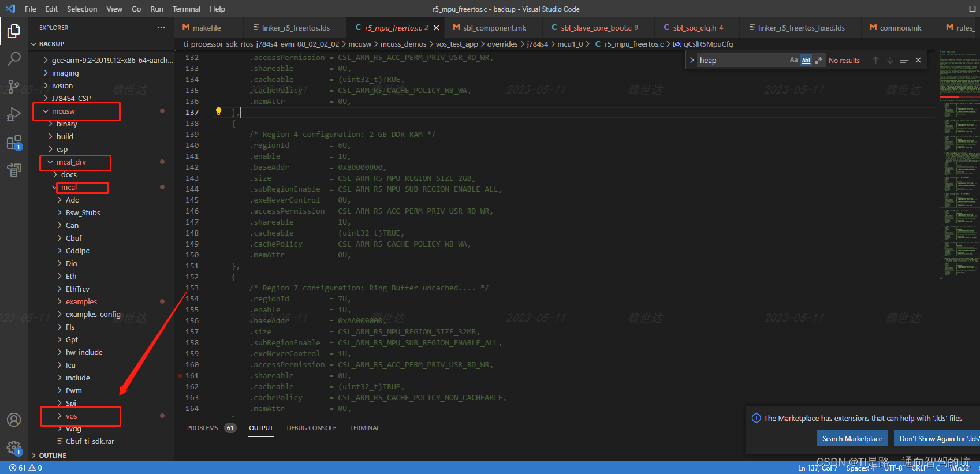The image size is (980, 474).
Task: Open the Extensions view
Action: click(x=14, y=142)
